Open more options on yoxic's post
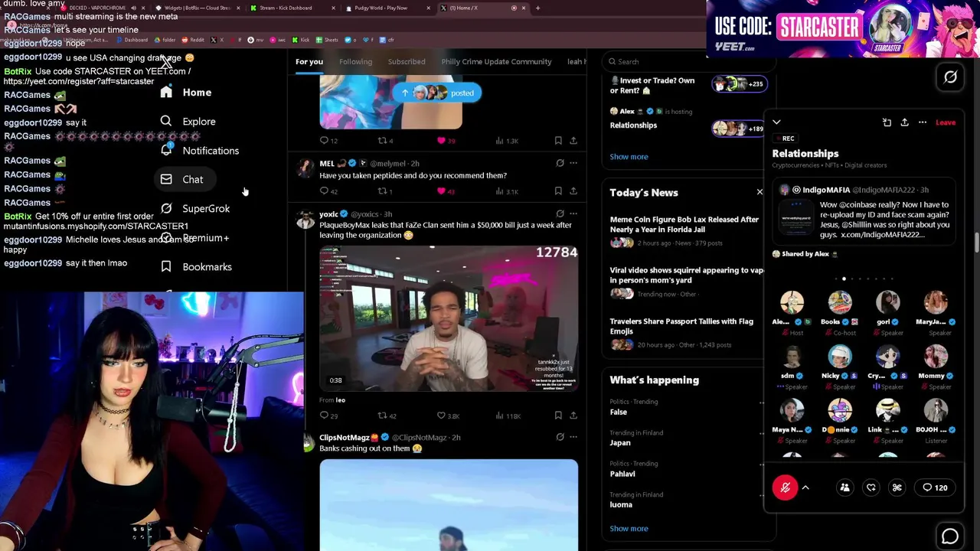The height and width of the screenshot is (551, 980). (x=573, y=214)
